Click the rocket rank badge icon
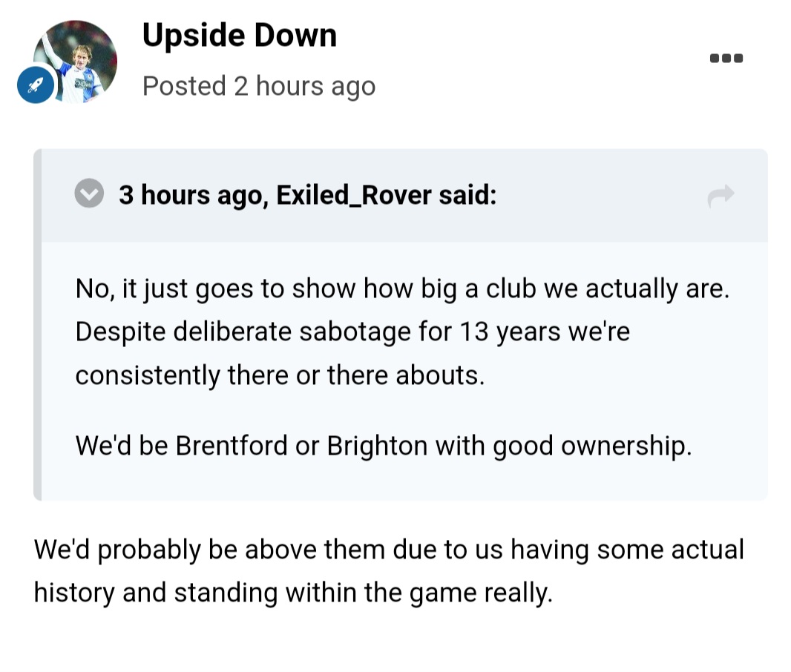 point(35,87)
